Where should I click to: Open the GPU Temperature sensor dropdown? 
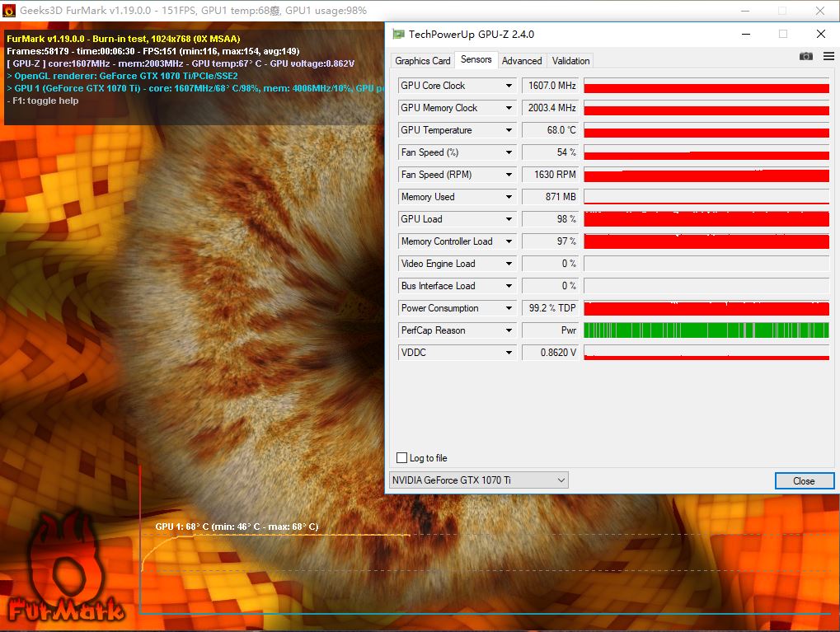509,130
